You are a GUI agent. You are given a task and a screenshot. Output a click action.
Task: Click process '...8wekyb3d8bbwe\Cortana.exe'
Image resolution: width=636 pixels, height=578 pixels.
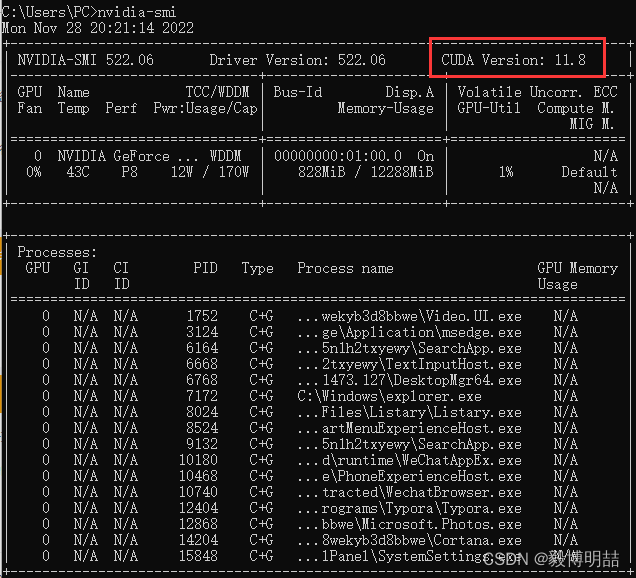(x=409, y=540)
